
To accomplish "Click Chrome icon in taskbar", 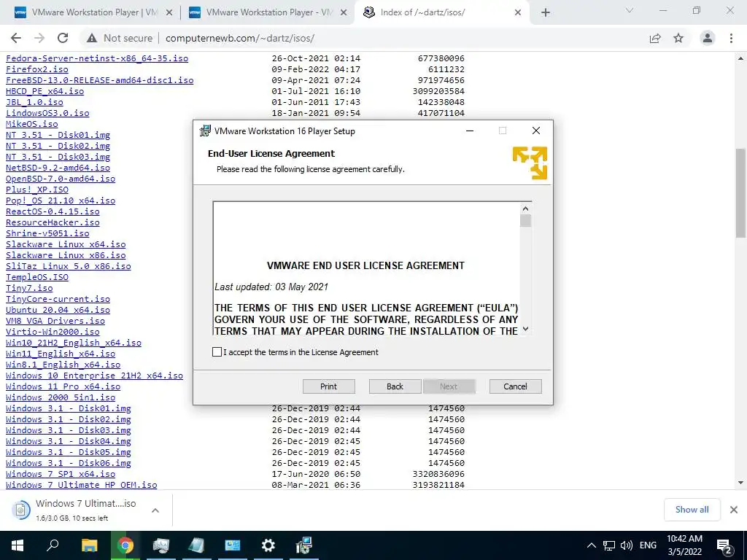I will click(125, 545).
